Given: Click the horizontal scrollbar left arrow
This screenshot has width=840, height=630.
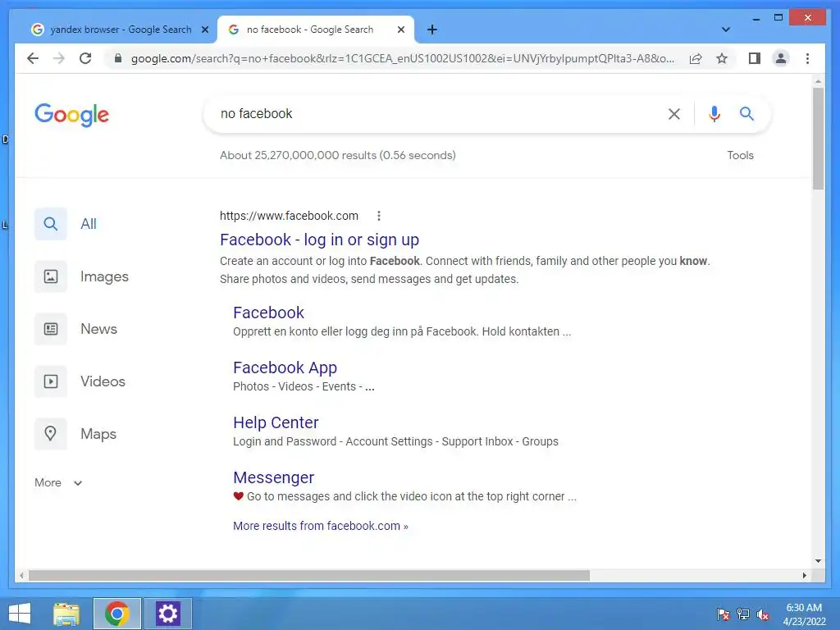Looking at the screenshot, I should (x=21, y=575).
